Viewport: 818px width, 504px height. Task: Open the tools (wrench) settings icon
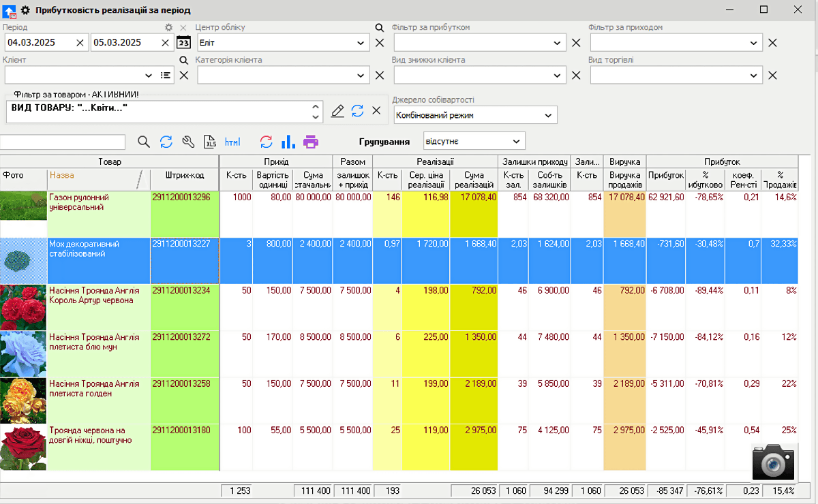[x=188, y=142]
